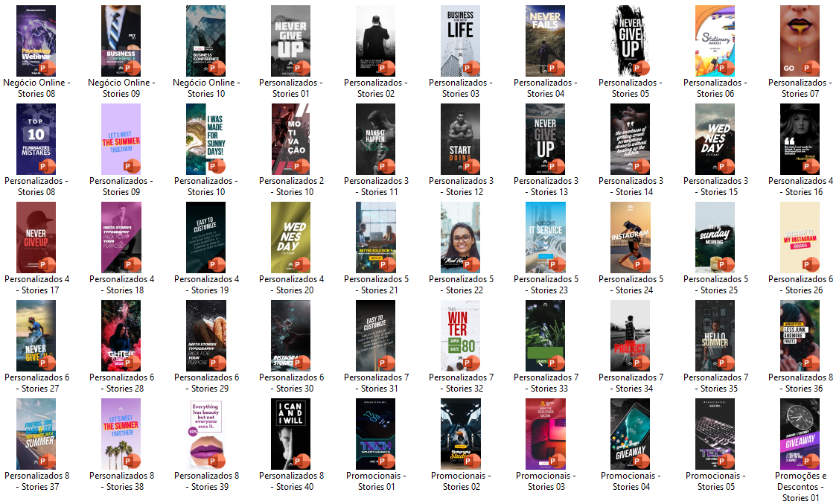Screen dimensions: 839x504
Task: Select Personalizados 8 - Stories 39 lips thumbnail
Action: point(205,434)
